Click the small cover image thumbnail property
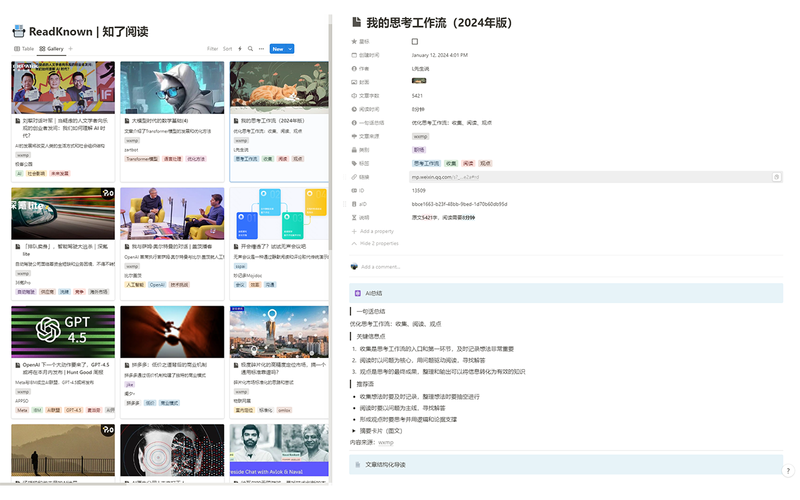This screenshot has width=800, height=500. pyautogui.click(x=419, y=81)
